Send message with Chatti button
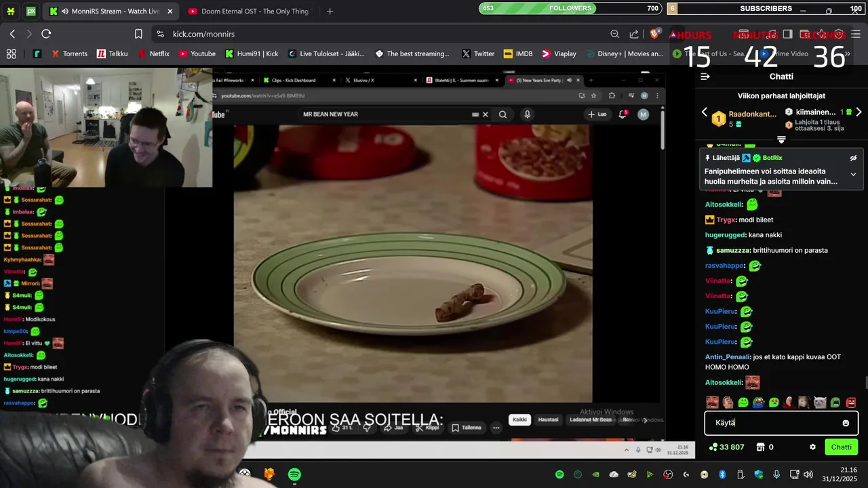Viewport: 868px width, 488px height. point(842,447)
